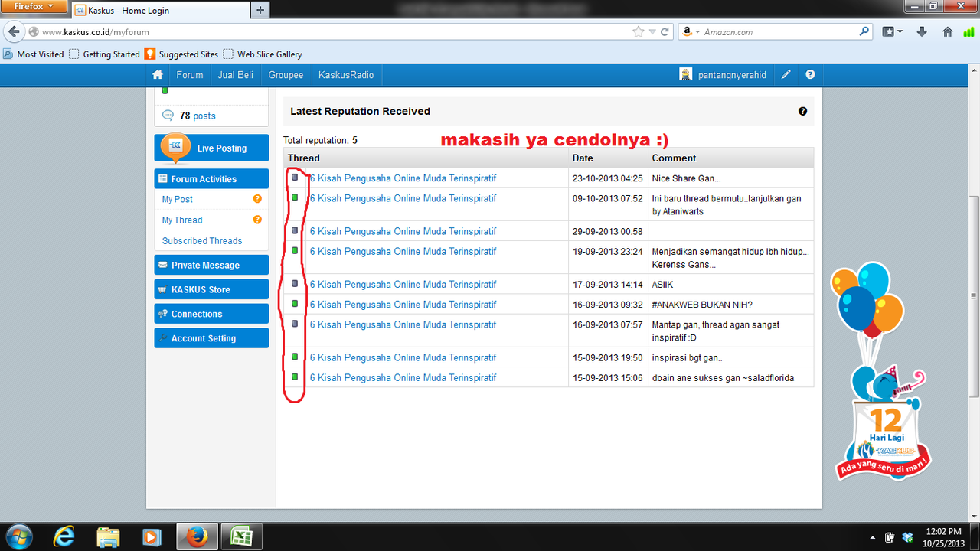Viewport: 980px width, 551px height.
Task: Open the KASKUS Store sidebar button
Action: point(211,289)
